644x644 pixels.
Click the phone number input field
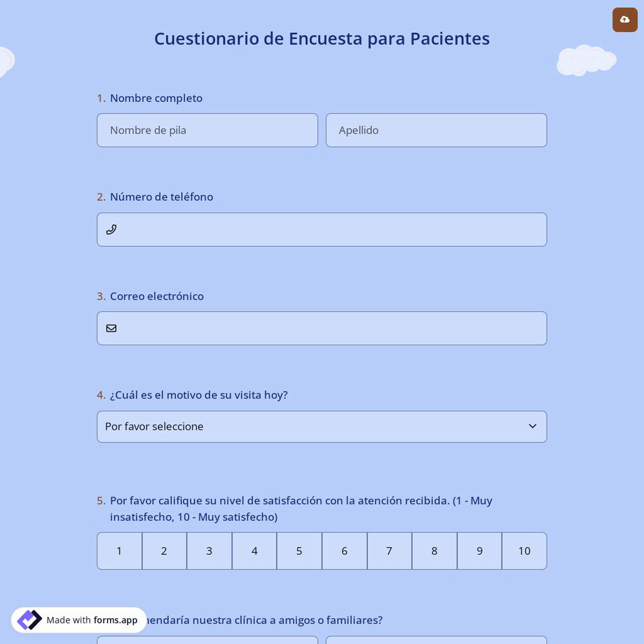[x=322, y=229]
